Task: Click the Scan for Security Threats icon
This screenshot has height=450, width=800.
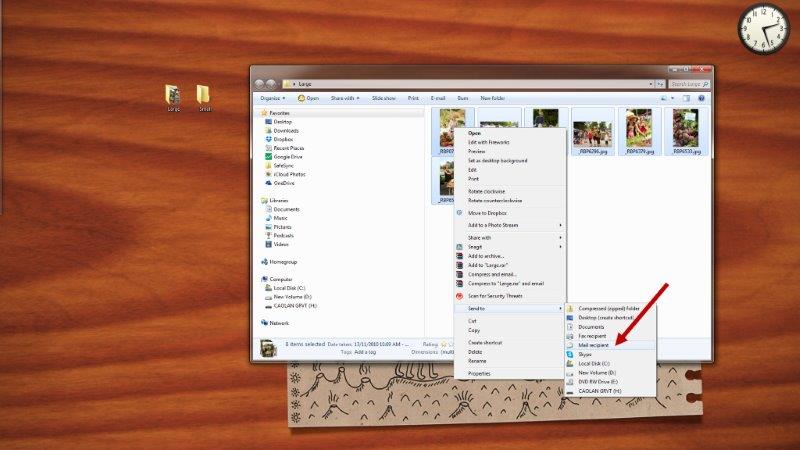Action: pyautogui.click(x=460, y=295)
